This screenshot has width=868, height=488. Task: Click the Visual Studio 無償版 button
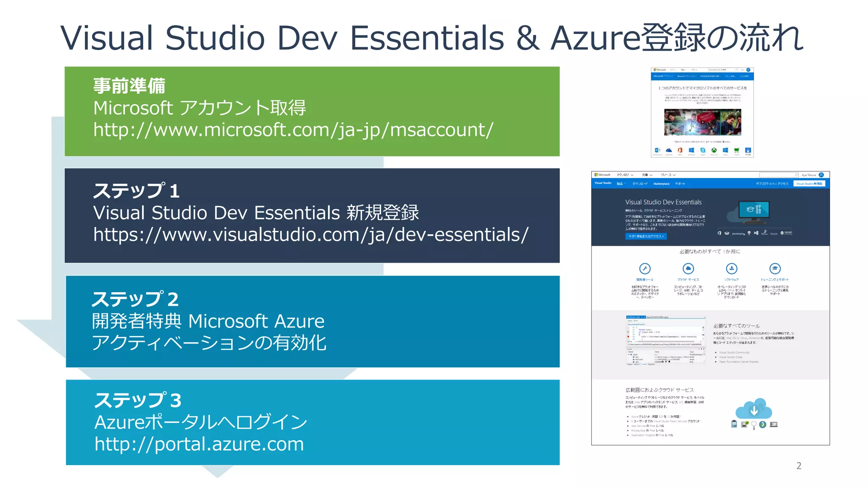[x=809, y=184]
